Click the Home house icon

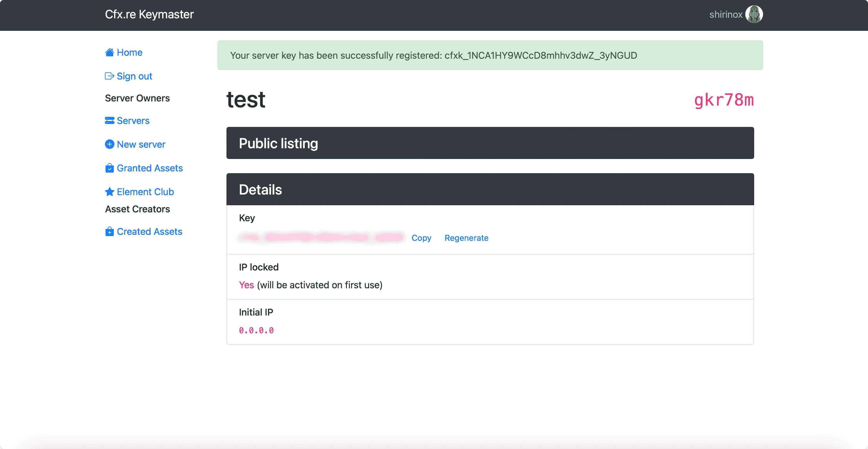click(x=109, y=52)
